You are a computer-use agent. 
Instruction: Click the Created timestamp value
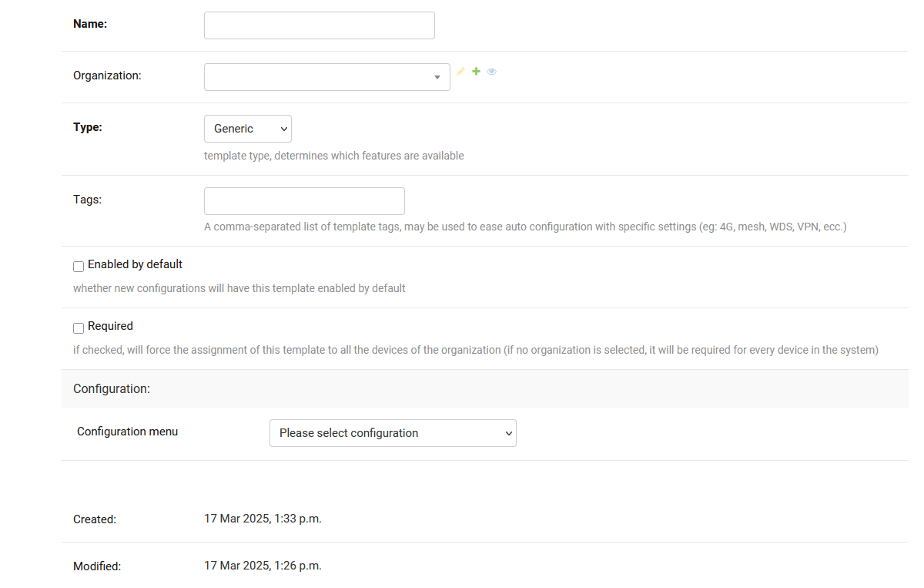point(263,519)
